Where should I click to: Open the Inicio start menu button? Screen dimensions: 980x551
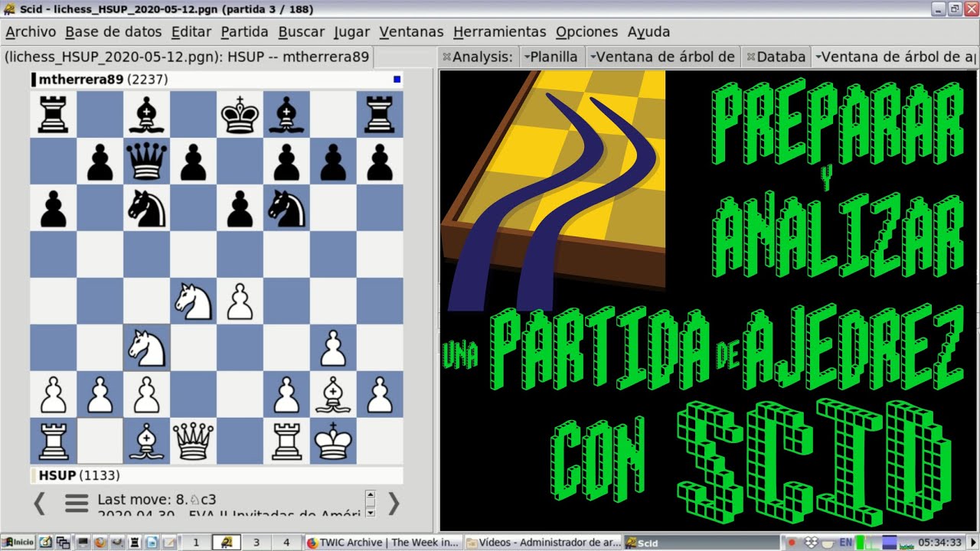pos(18,543)
